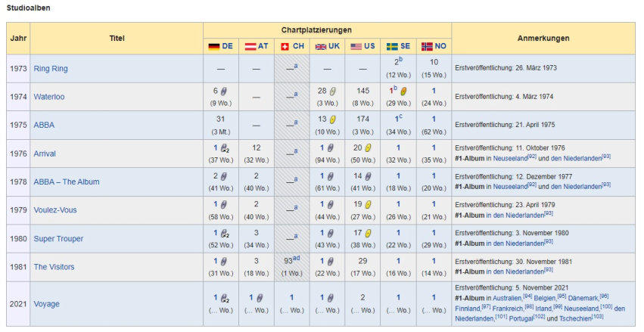Click the platinum icon in ABBA – The Album US cell
The width and height of the screenshot is (644, 332).
(x=368, y=176)
